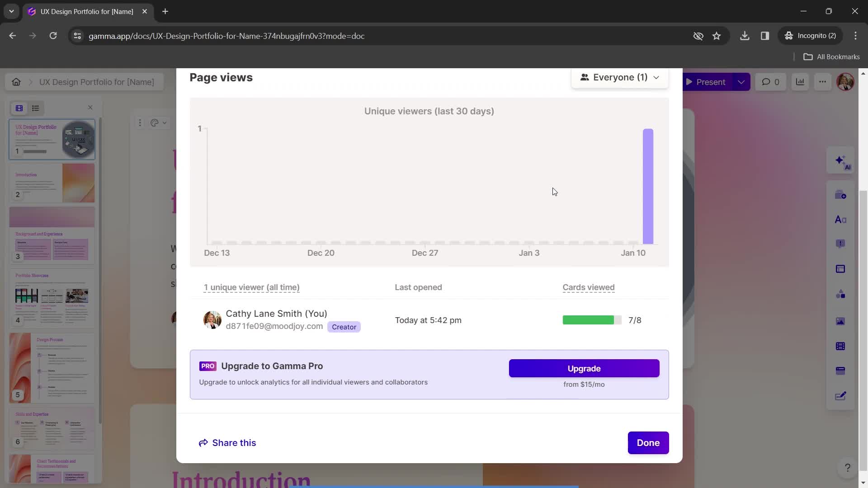
Task: Open the comments bubble showing 0
Action: [x=770, y=82]
